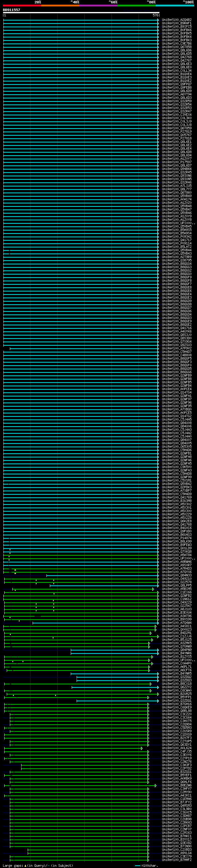Select hit UniRef100_A5BIM5
The width and height of the screenshot is (197, 868).
[x=177, y=589]
